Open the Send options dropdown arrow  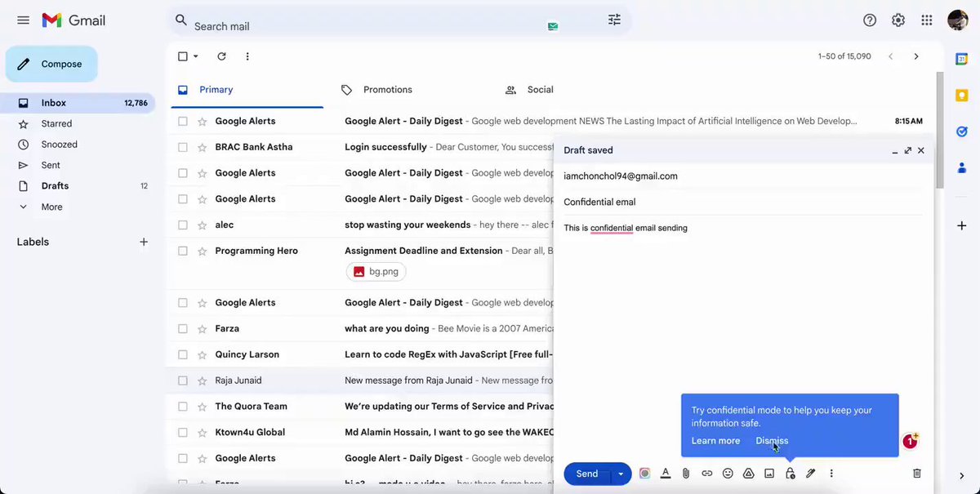point(621,474)
